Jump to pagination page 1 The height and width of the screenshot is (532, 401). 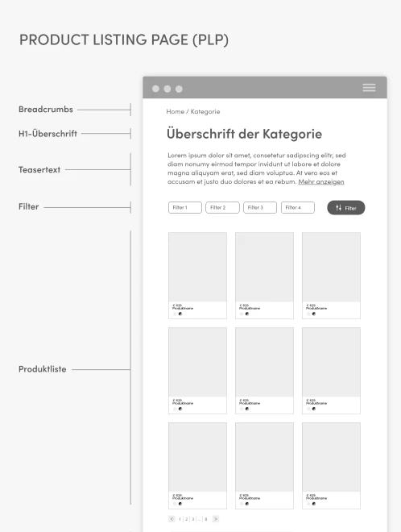(180, 519)
